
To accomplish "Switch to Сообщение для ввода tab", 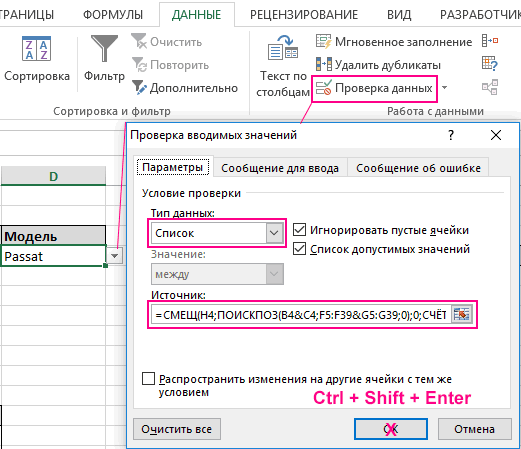I will tap(280, 168).
